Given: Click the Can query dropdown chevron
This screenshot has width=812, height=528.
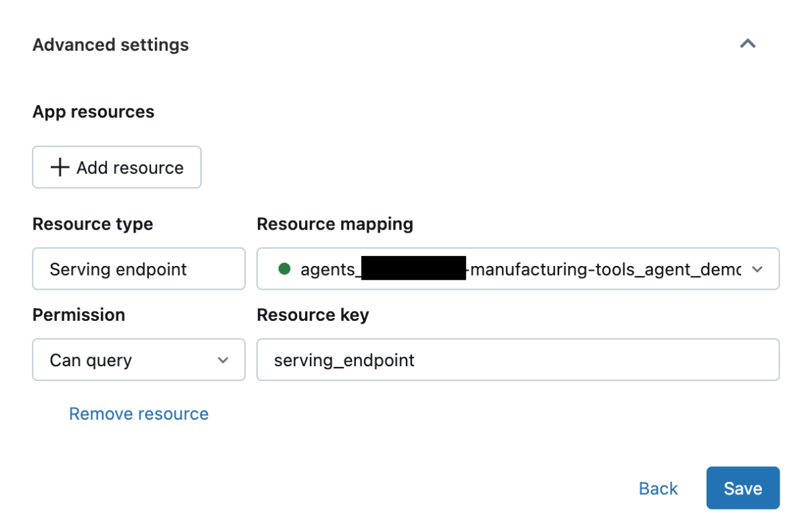Looking at the screenshot, I should pos(223,359).
